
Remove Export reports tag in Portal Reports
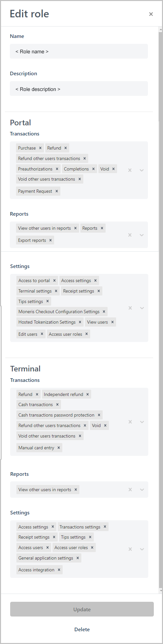coord(51,240)
